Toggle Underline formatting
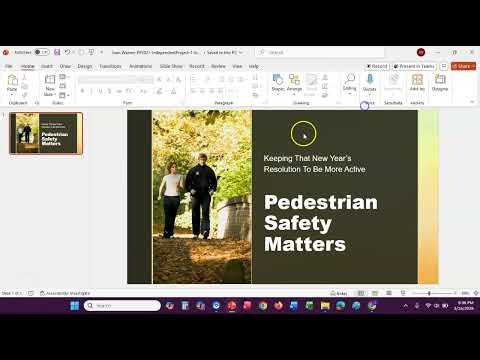The image size is (480, 360). point(100,91)
